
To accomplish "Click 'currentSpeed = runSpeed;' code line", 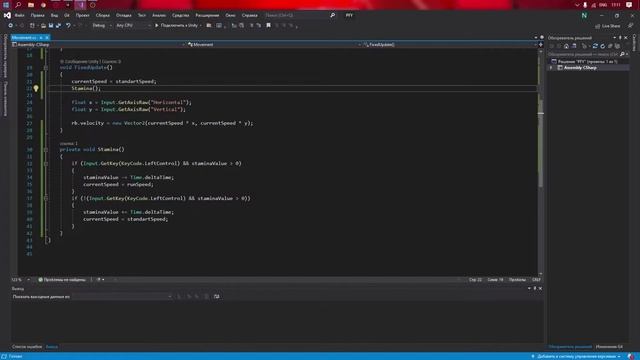I will [118, 184].
